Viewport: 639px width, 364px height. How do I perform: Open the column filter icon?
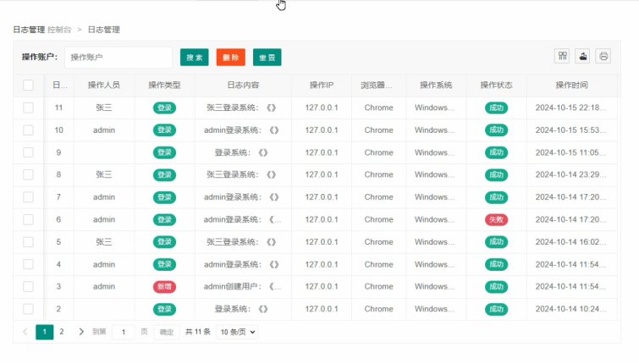(562, 56)
